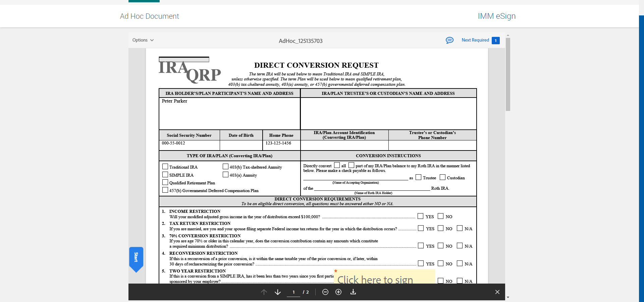Go to previous page with up arrow
The height and width of the screenshot is (302, 644).
click(x=264, y=292)
